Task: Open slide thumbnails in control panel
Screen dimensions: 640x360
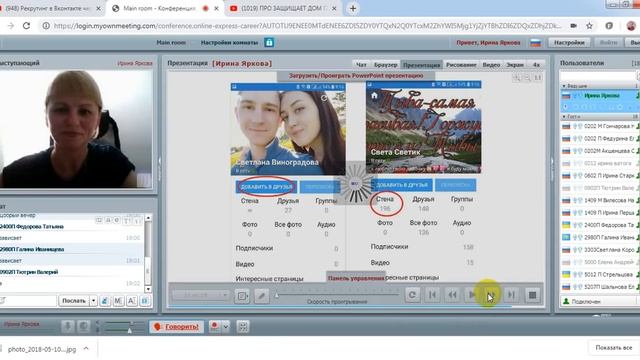Action: point(242,295)
